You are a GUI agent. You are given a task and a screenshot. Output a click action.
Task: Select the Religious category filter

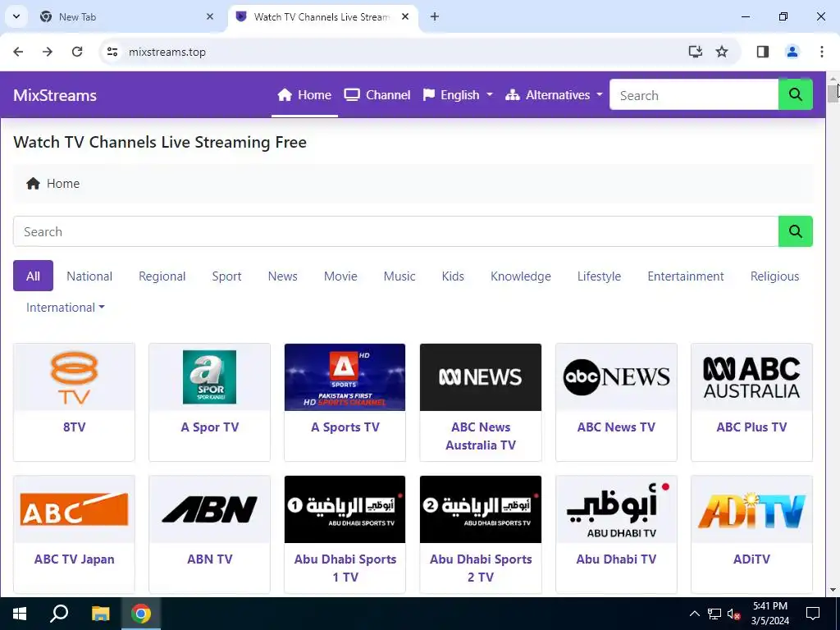click(774, 276)
